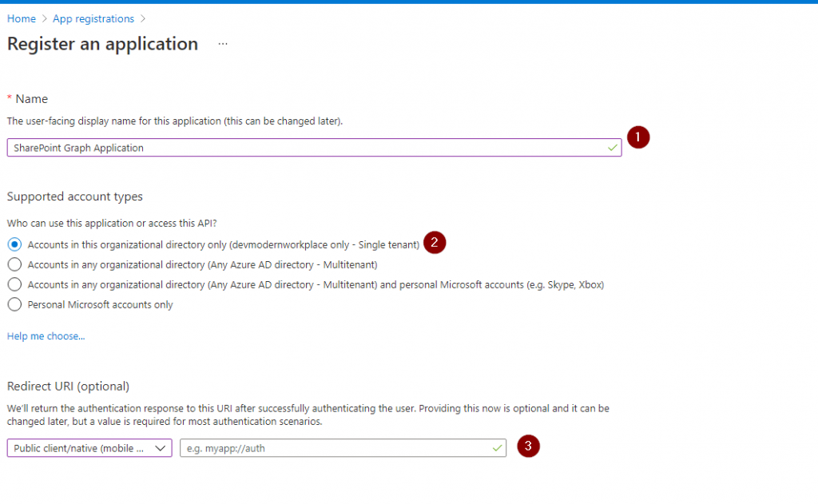Image resolution: width=818 pixels, height=504 pixels.
Task: Click the ellipsis next to Register an application
Action: pyautogui.click(x=222, y=45)
